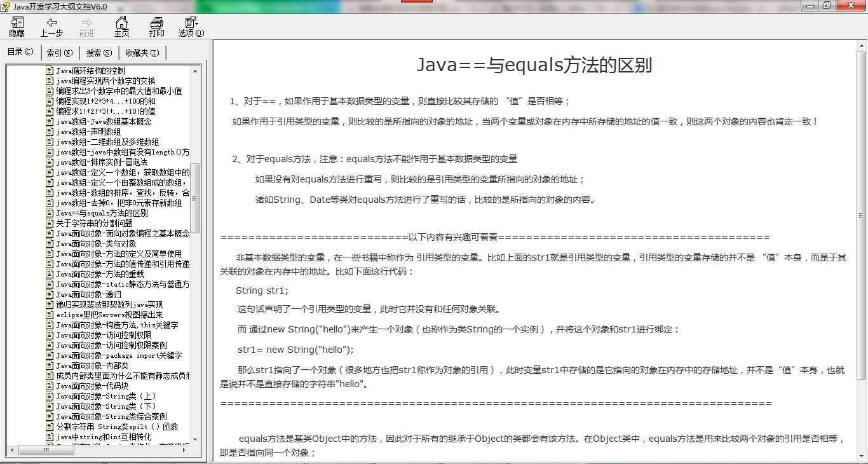Click page icon beside java编程实现两个数字的交换
The height and width of the screenshot is (464, 868).
50,81
